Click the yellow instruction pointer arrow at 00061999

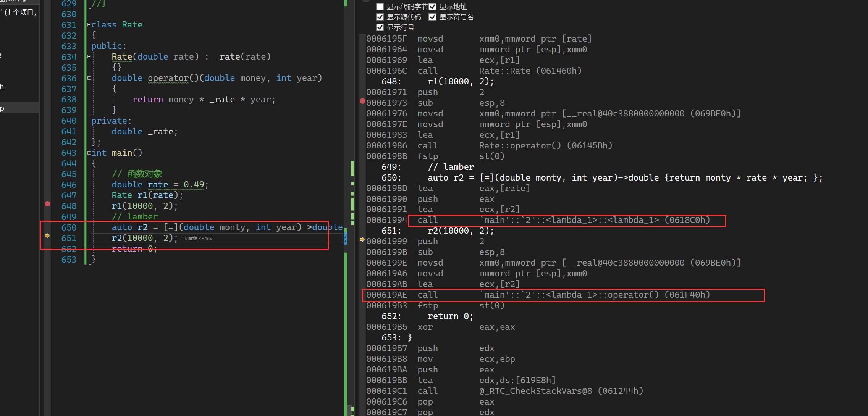pos(362,240)
